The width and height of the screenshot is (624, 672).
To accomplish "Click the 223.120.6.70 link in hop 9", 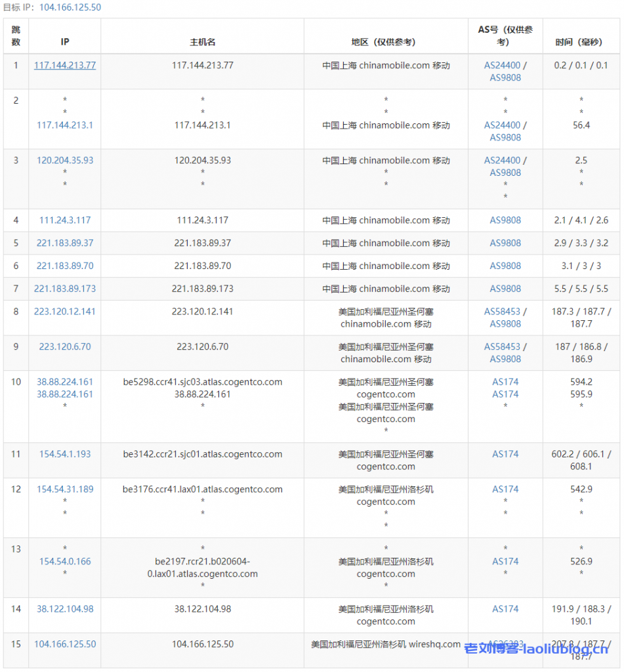I will point(64,346).
